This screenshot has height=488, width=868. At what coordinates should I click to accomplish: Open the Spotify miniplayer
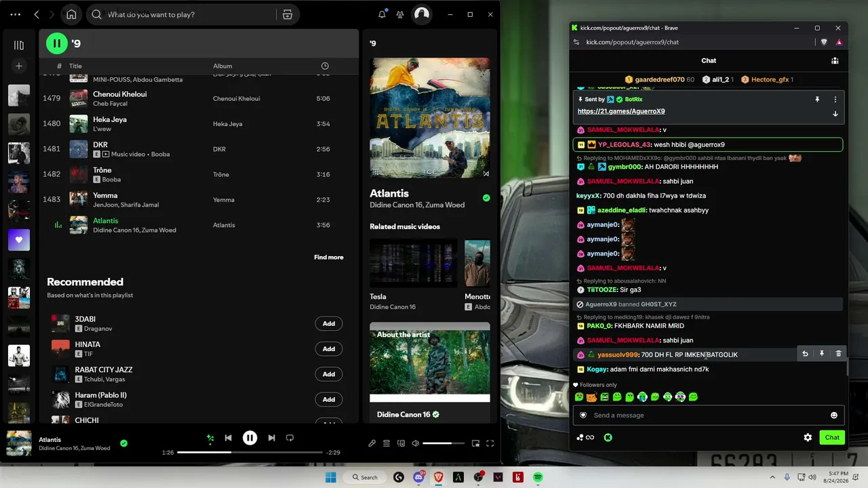[x=475, y=443]
